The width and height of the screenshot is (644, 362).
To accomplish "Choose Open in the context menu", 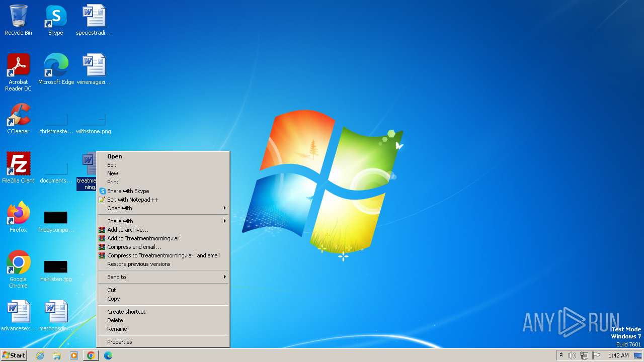I will pyautogui.click(x=164, y=156).
